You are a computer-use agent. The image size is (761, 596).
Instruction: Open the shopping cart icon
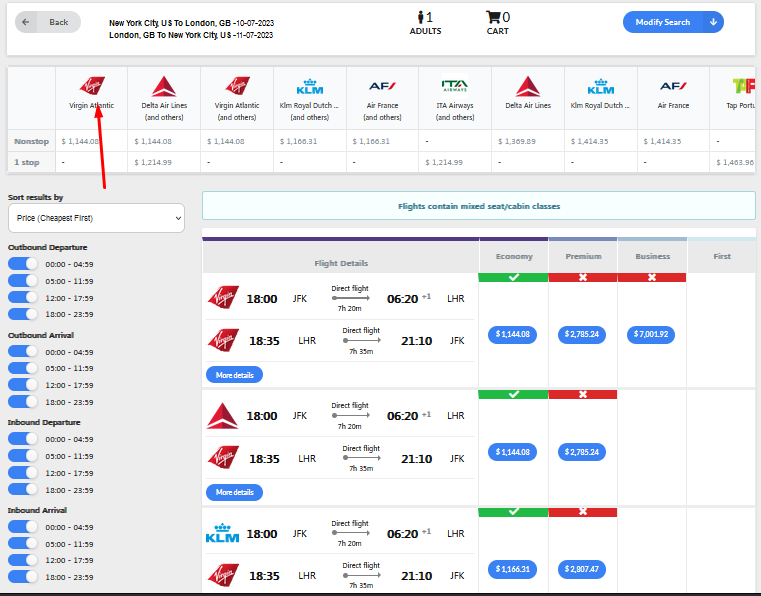[493, 17]
